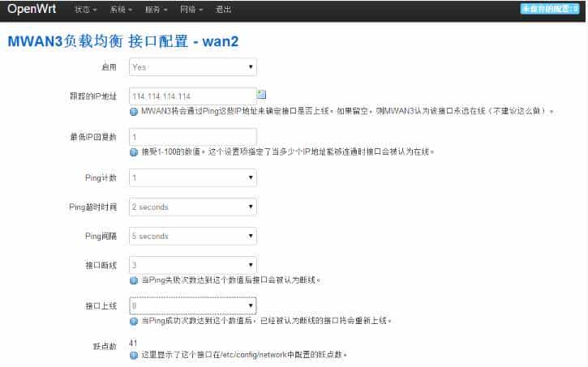
Task: Open the 网络 menu
Action: 191,10
